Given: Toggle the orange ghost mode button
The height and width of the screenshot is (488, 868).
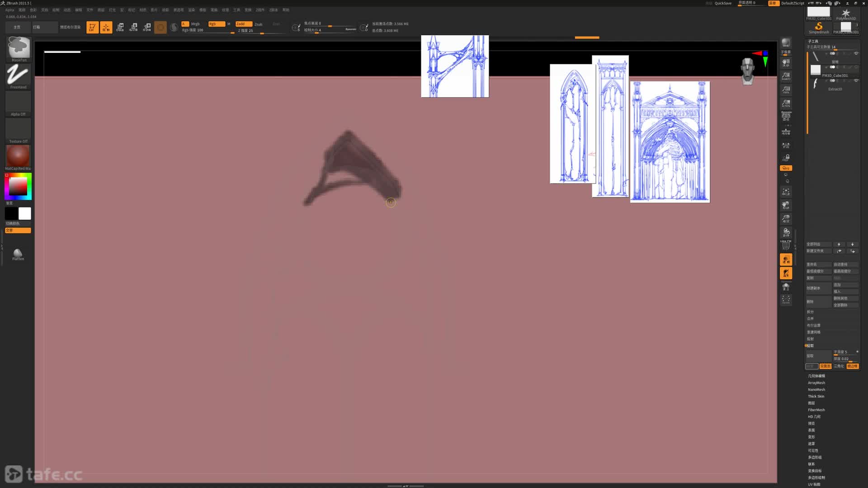Looking at the screenshot, I should click(786, 273).
